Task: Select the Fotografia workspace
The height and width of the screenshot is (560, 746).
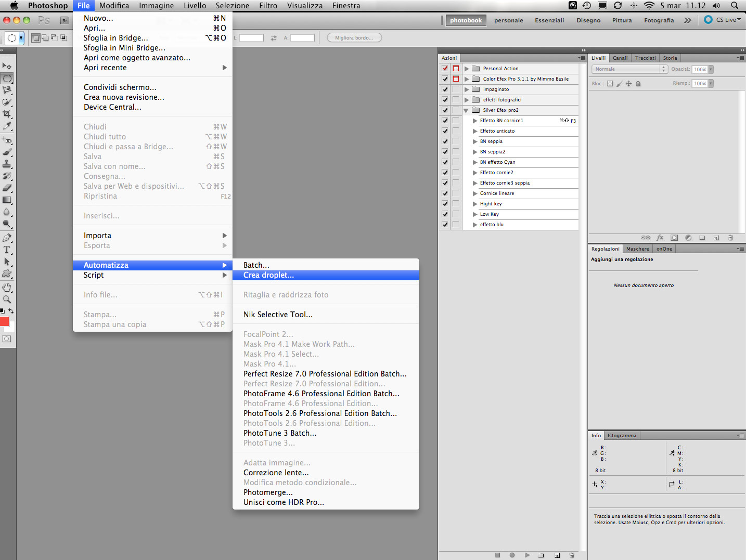Action: pyautogui.click(x=659, y=20)
